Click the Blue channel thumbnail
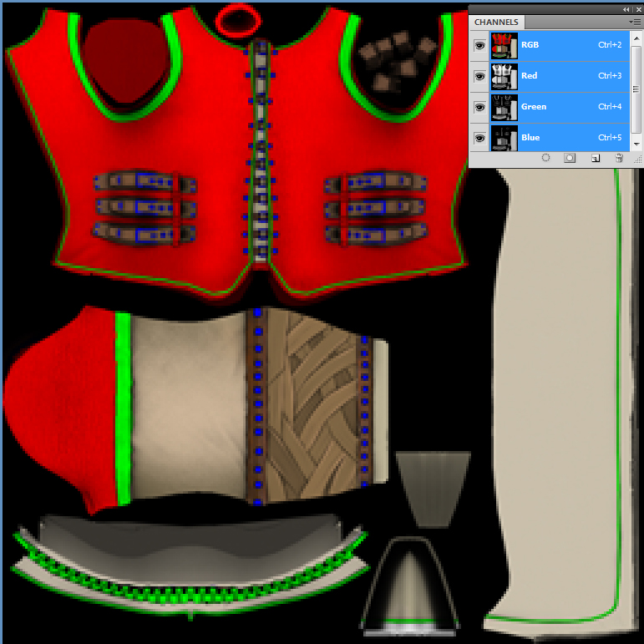644x644 pixels. pyautogui.click(x=504, y=139)
